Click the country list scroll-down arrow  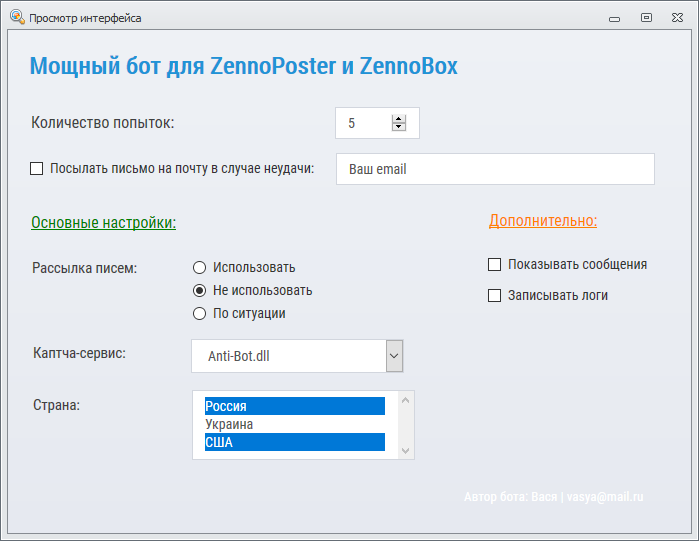click(406, 451)
